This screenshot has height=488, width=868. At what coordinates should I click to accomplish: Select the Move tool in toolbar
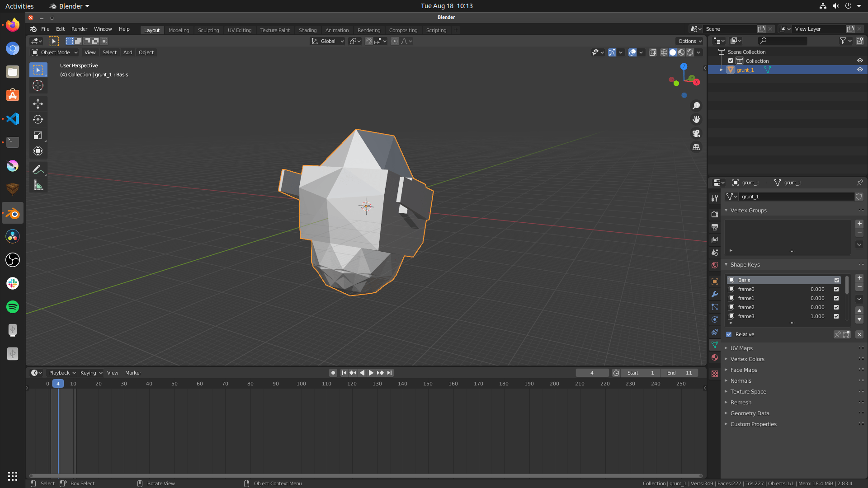pos(38,104)
